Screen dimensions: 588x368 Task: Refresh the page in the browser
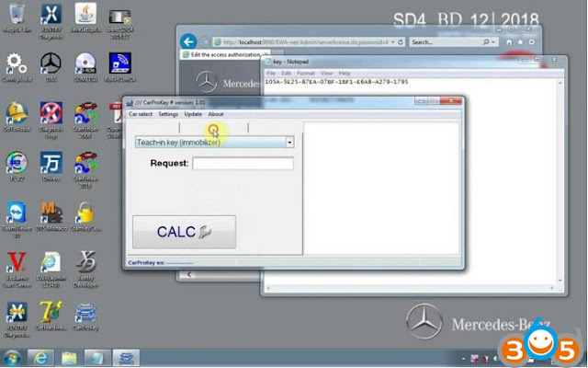click(x=401, y=41)
